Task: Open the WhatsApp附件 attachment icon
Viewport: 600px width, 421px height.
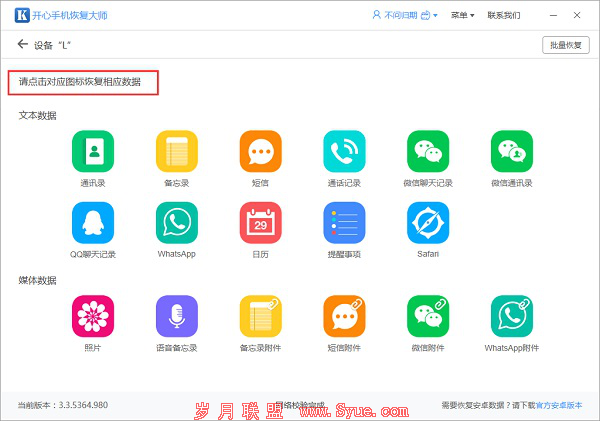Action: point(512,316)
